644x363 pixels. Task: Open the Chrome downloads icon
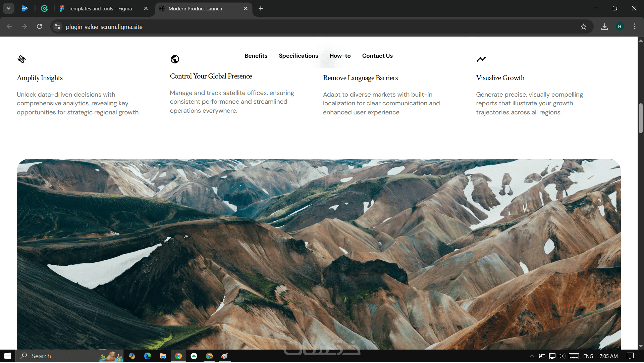604,27
